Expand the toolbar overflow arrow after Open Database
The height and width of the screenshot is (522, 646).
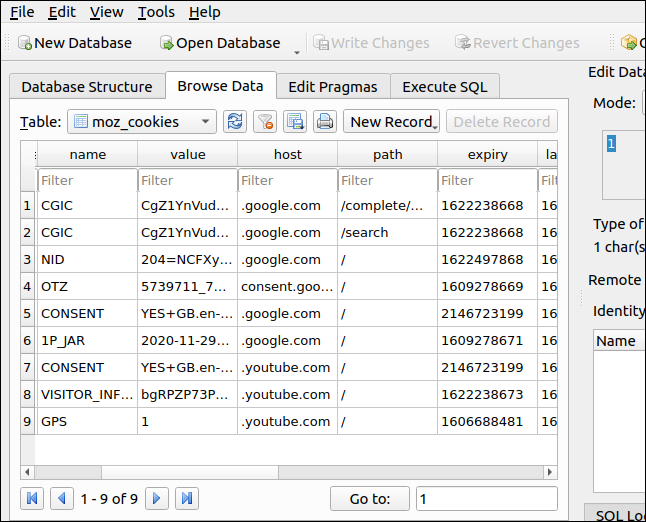click(297, 50)
